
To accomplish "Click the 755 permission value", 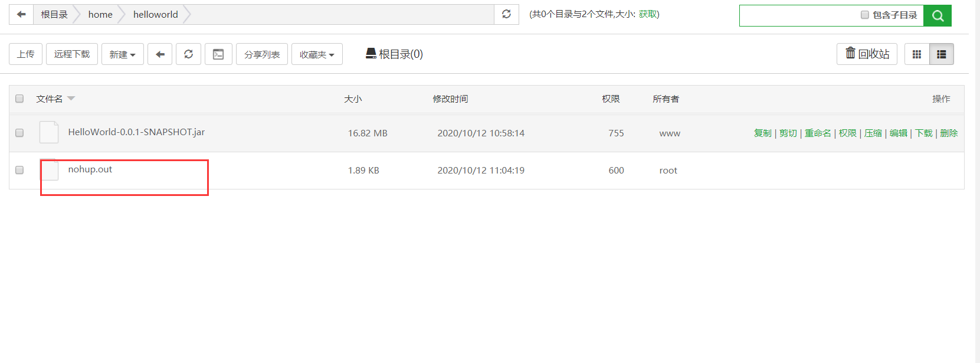I will (x=616, y=133).
